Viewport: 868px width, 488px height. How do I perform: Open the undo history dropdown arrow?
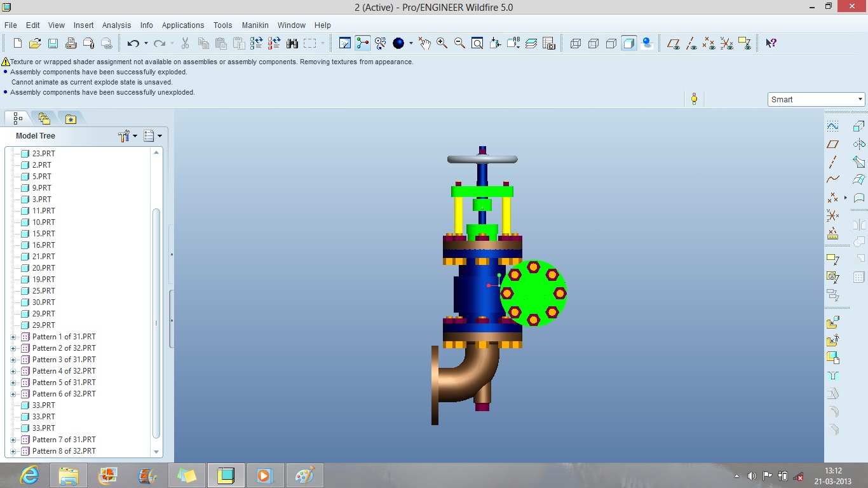146,43
